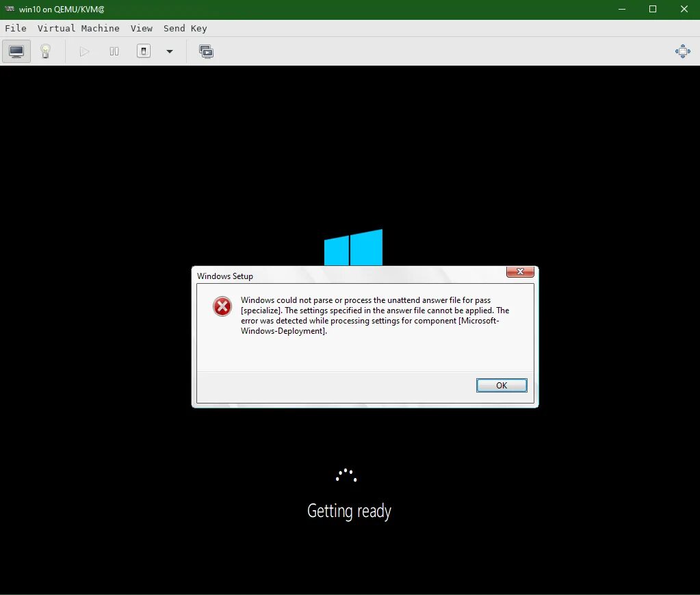Toggle fullscreen using the toolbar arrows icon
The width and height of the screenshot is (700, 595).
683,51
